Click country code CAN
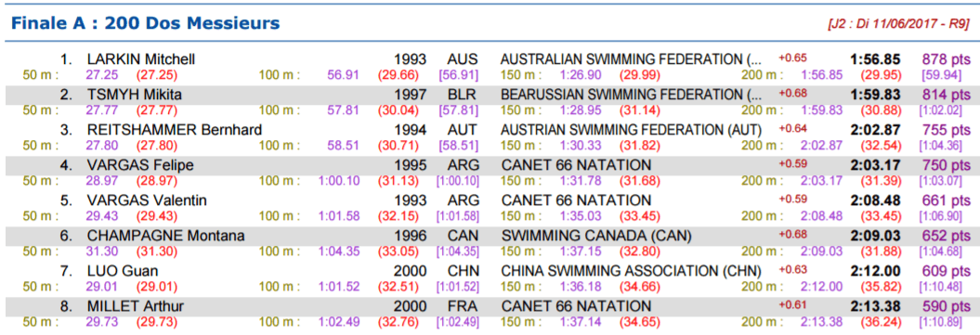Screen dimensions: 980x335 [x=463, y=236]
